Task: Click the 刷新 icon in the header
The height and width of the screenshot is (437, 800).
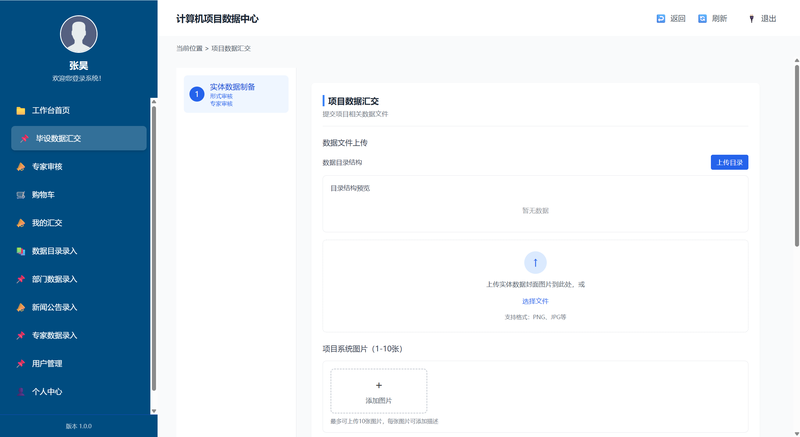Action: click(x=702, y=18)
